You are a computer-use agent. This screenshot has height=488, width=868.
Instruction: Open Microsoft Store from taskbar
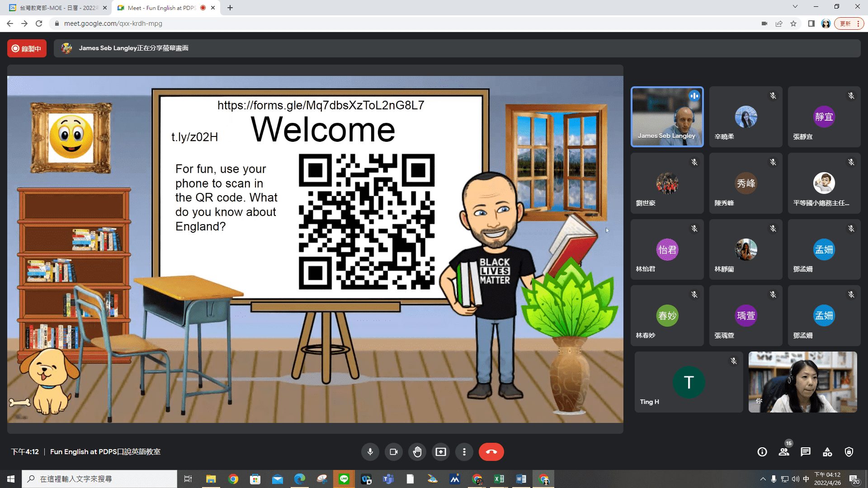(255, 479)
